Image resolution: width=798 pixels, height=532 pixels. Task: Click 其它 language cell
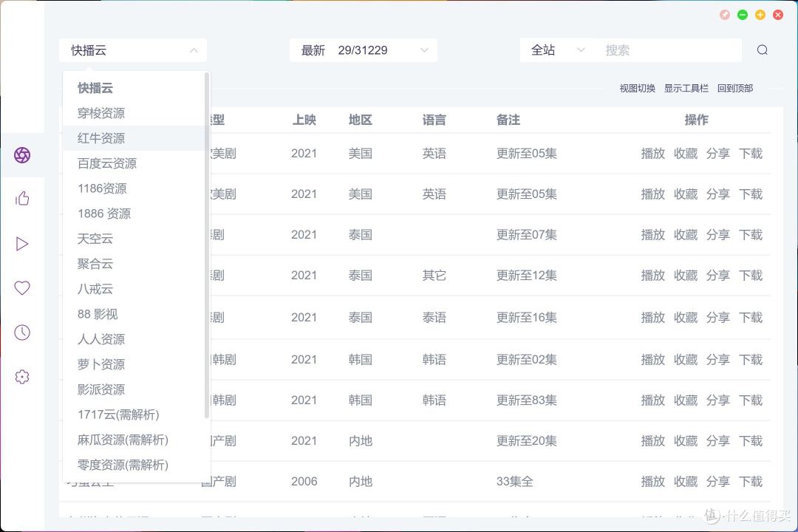point(434,276)
